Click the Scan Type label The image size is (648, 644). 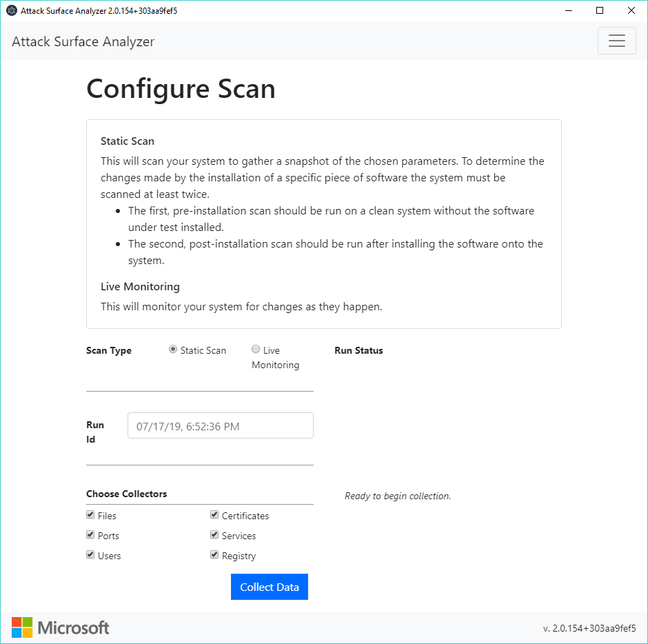coord(109,350)
